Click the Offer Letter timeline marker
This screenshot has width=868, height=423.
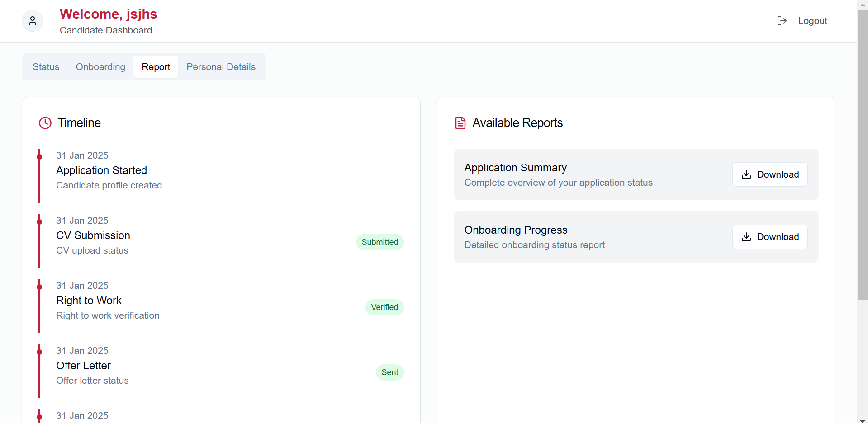tap(39, 352)
